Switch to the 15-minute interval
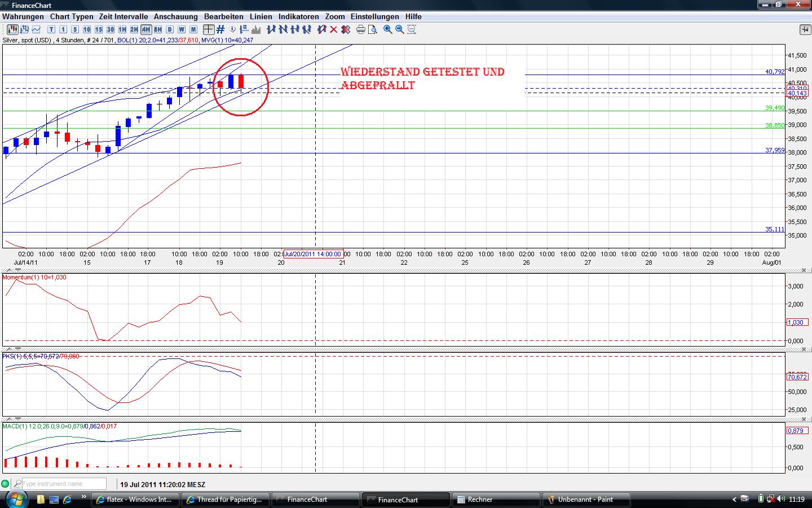This screenshot has width=812, height=508. [99, 29]
